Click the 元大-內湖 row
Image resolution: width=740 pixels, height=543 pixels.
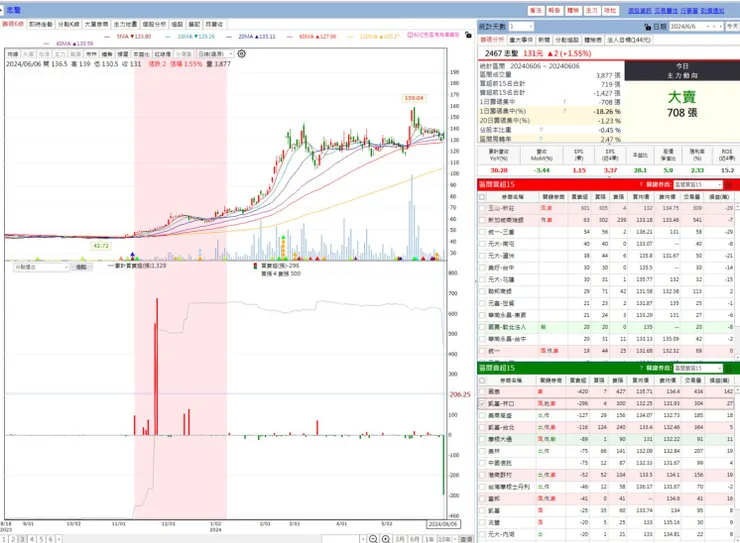(x=606, y=535)
